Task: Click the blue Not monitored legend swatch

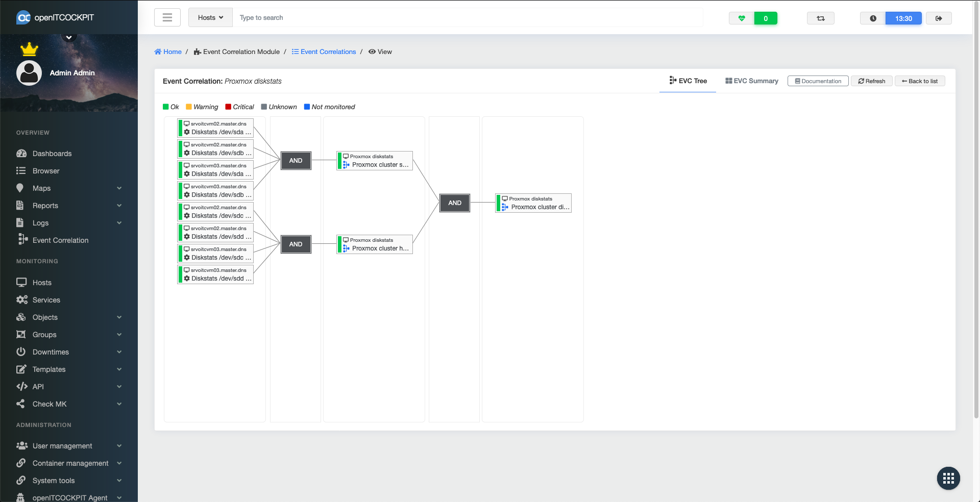Action: [x=307, y=107]
